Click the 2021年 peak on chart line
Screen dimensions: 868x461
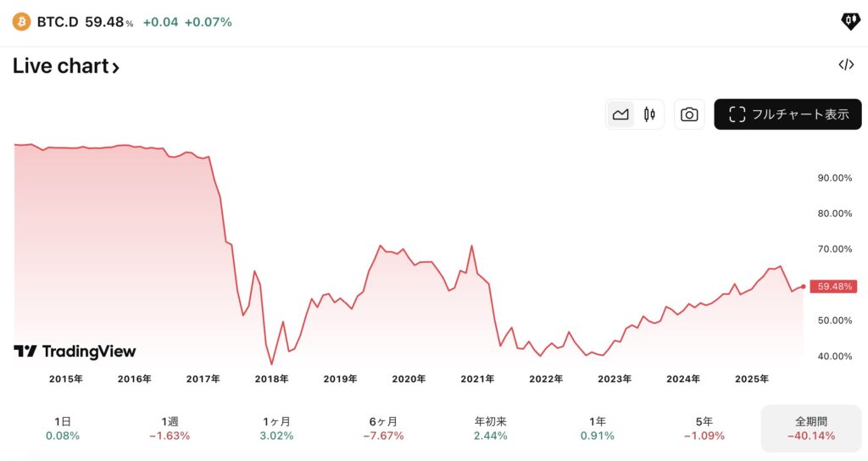coord(471,247)
